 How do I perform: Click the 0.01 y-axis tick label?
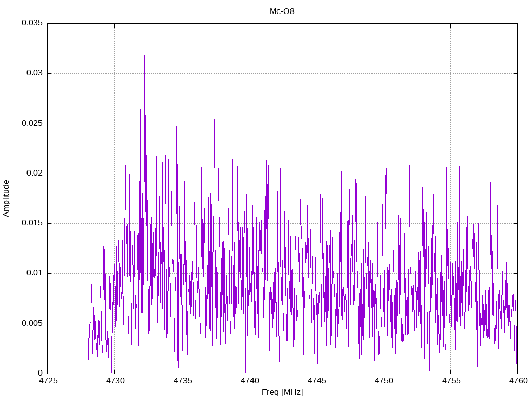pos(35,273)
